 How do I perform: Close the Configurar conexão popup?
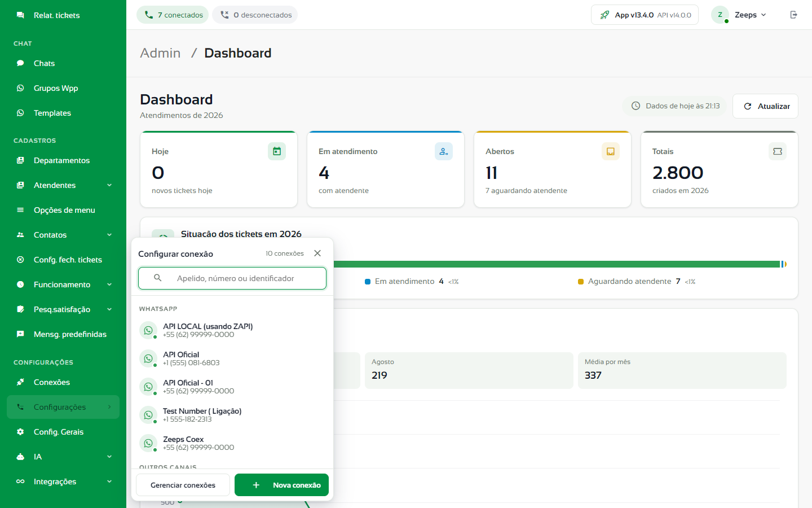[317, 253]
